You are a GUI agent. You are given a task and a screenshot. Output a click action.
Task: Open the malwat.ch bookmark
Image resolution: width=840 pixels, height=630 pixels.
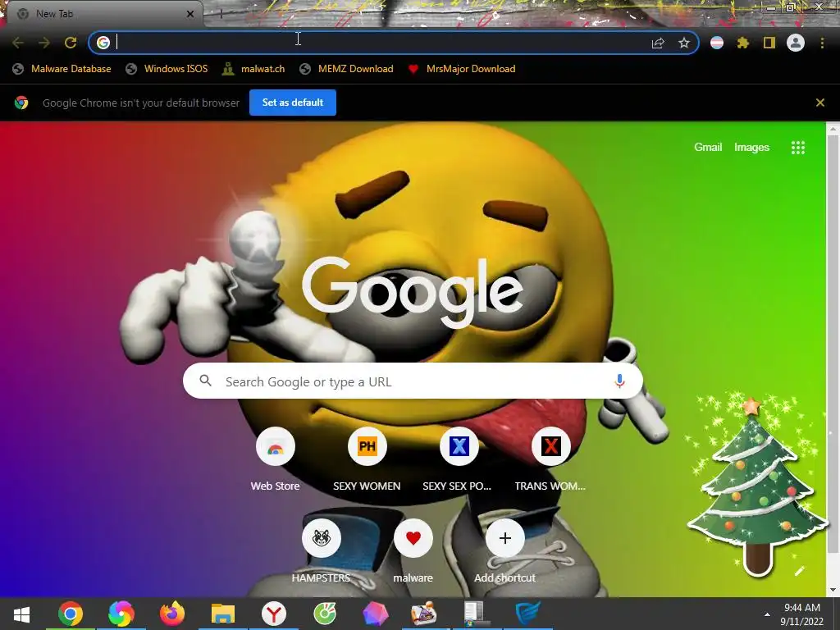tap(254, 69)
